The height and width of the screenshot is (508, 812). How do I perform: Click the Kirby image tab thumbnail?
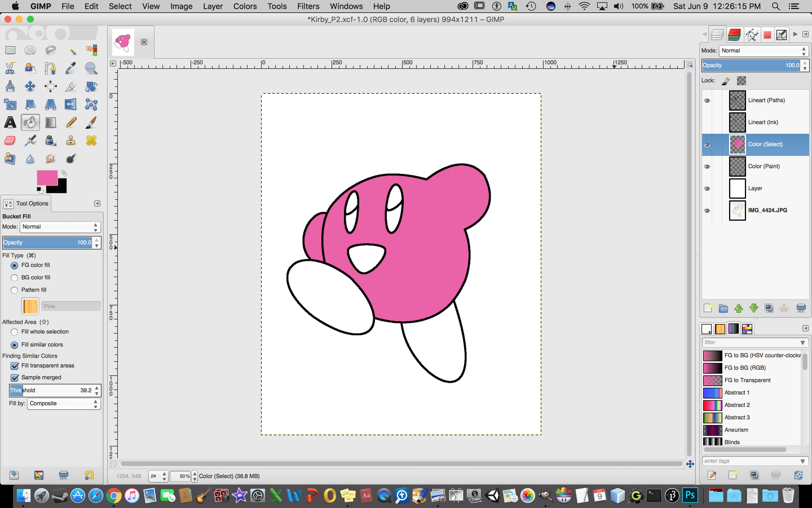123,42
